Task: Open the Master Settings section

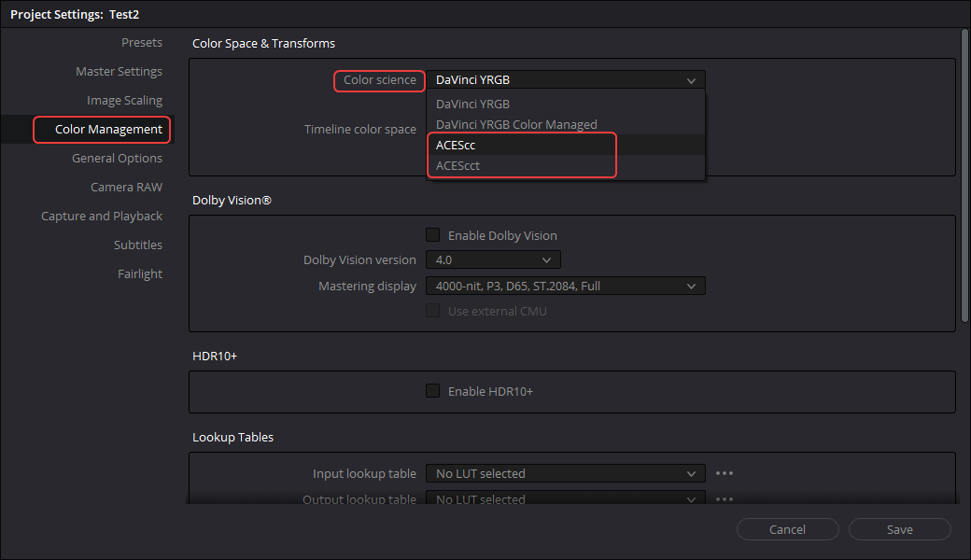Action: (x=119, y=72)
